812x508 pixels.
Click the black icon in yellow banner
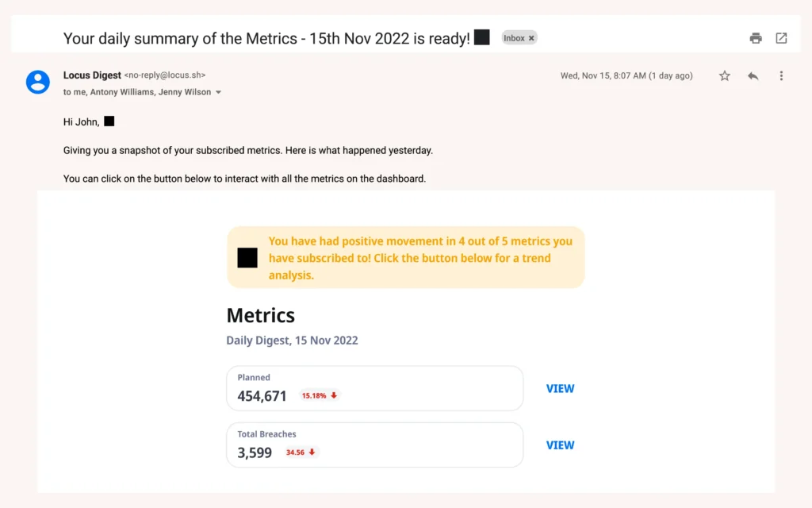tap(247, 257)
